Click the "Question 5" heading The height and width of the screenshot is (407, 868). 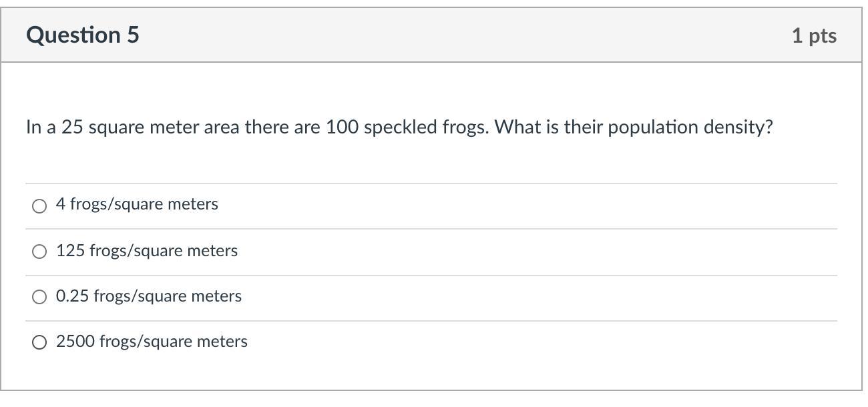tap(83, 35)
